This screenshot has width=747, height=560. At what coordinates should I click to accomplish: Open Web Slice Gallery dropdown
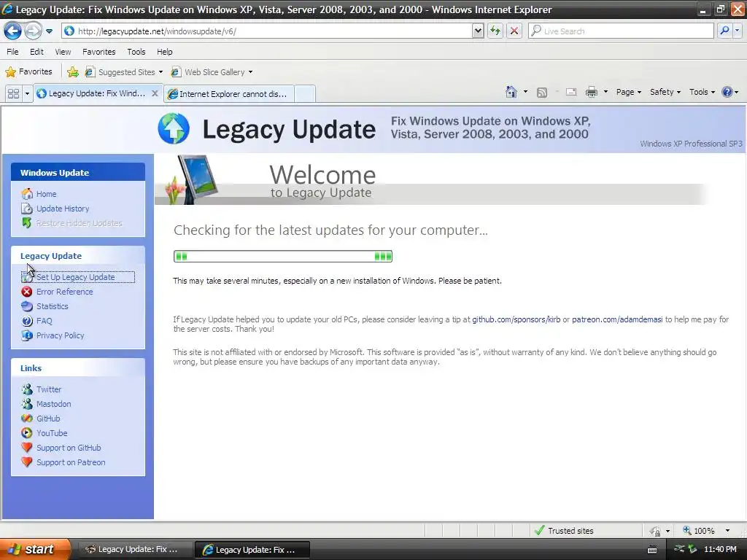212,72
